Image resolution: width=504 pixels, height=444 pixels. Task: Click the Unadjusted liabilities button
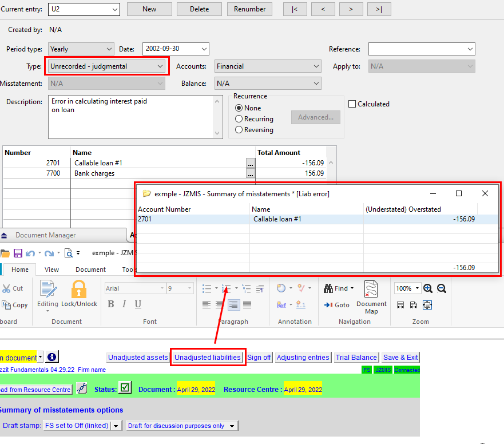pos(208,358)
